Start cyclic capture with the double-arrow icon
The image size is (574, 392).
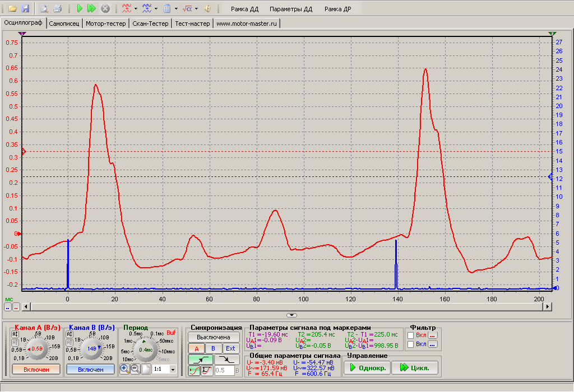(x=91, y=8)
